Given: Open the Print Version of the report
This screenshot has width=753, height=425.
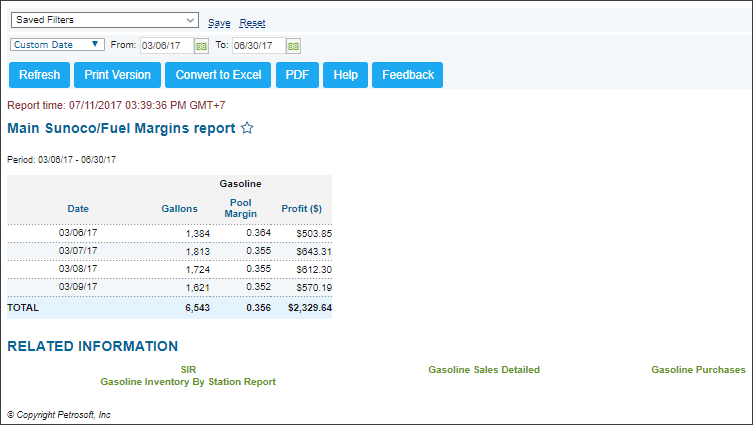Looking at the screenshot, I should tap(117, 75).
